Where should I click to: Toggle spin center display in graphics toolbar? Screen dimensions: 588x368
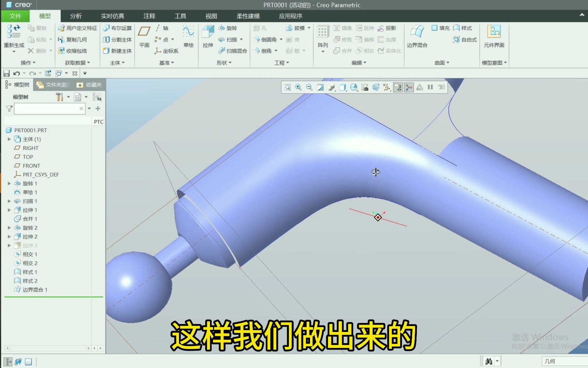tap(409, 88)
